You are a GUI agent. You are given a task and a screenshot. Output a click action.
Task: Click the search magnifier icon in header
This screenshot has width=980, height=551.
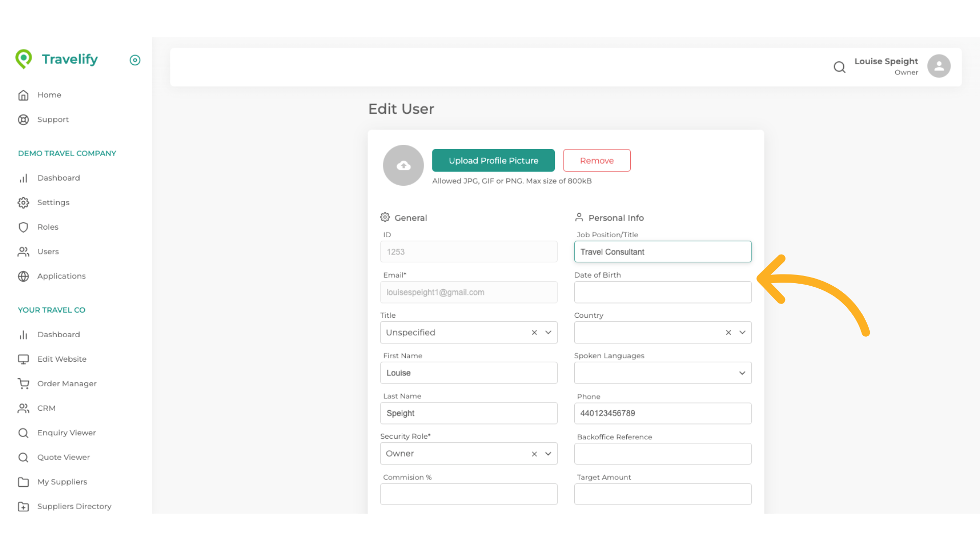tap(839, 67)
